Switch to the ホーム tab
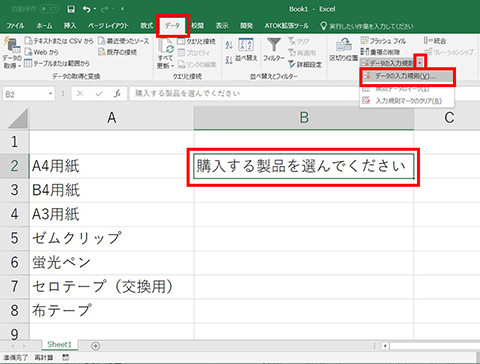This screenshot has height=364, width=480. (44, 26)
